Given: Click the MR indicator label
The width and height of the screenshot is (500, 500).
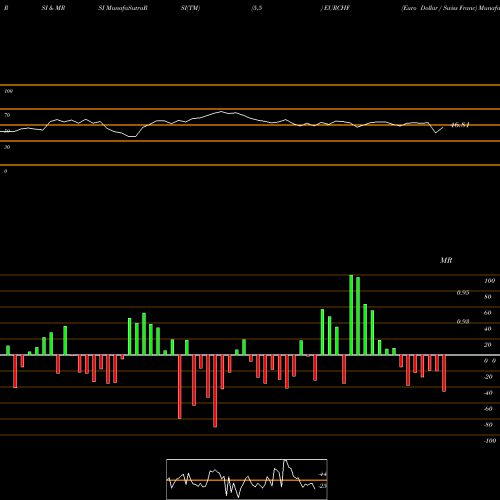Looking at the screenshot, I should pos(446,260).
